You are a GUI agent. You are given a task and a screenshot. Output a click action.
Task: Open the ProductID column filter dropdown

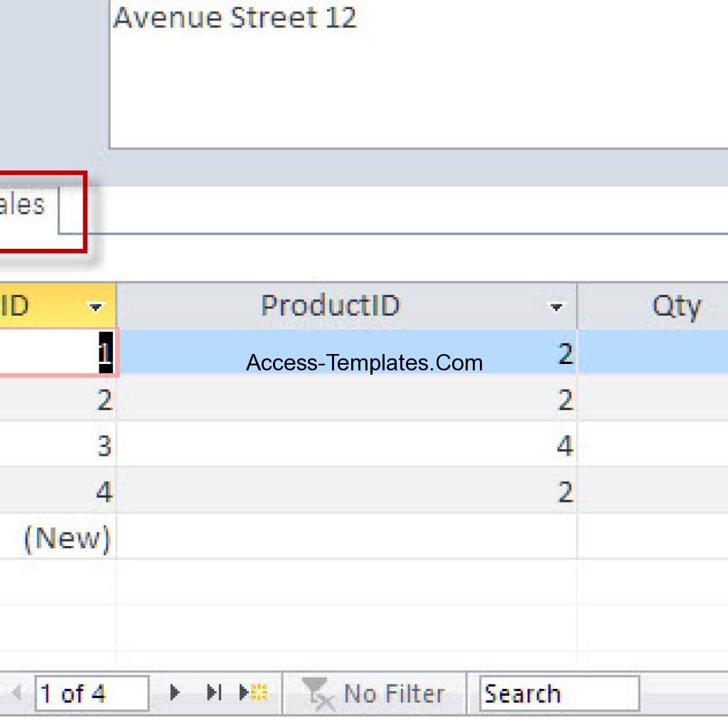[560, 306]
